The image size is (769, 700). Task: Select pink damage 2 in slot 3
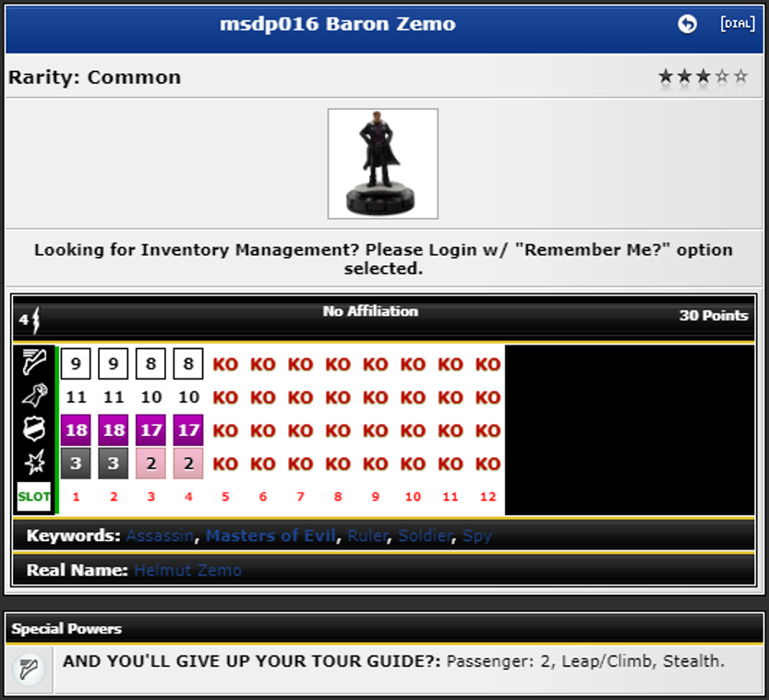click(150, 463)
